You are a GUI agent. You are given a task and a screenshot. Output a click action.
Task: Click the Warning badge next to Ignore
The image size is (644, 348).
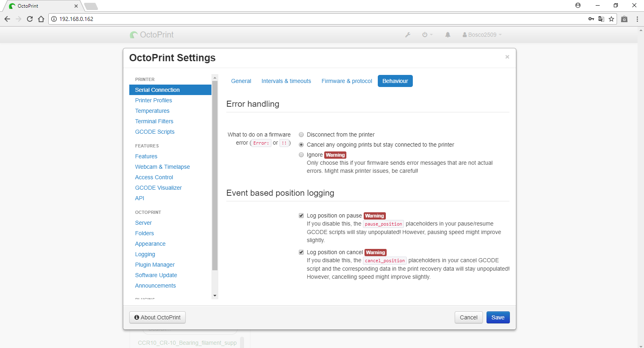click(335, 155)
